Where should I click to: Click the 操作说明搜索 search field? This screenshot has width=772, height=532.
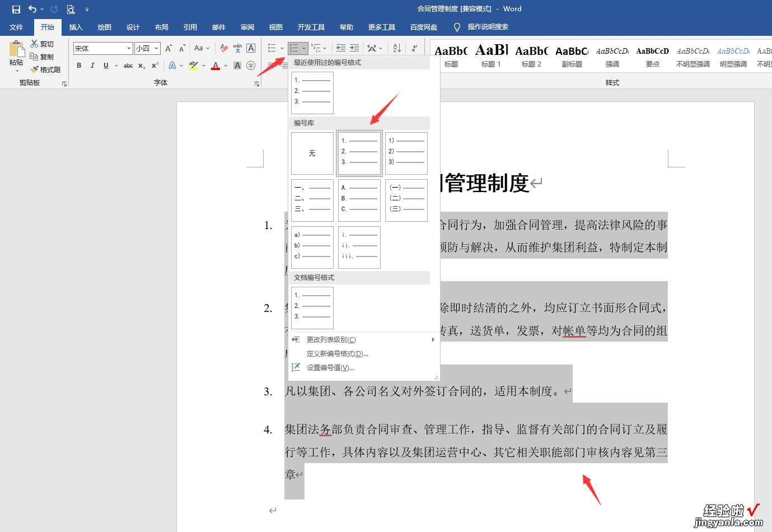coord(488,27)
